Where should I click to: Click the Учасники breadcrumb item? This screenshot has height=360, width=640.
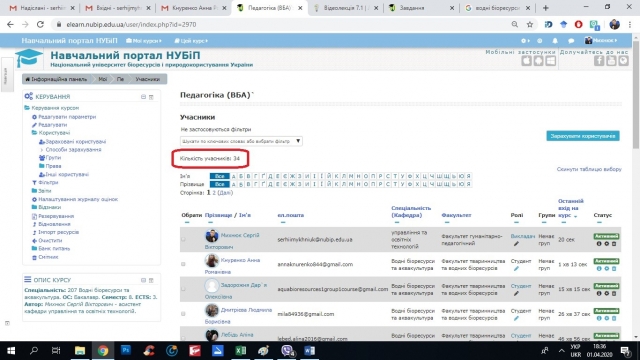tap(147, 79)
